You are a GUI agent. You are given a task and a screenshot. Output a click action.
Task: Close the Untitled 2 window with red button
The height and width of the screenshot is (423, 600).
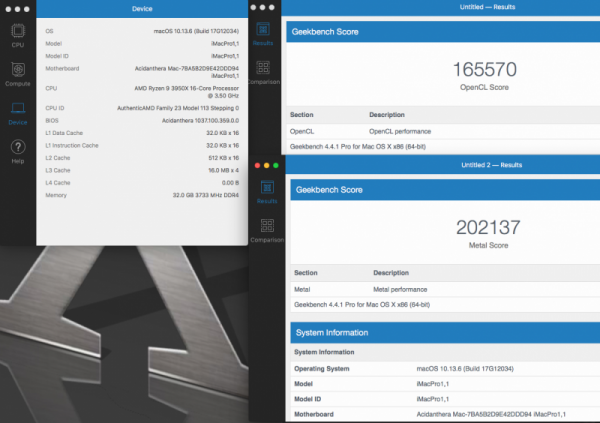257,165
